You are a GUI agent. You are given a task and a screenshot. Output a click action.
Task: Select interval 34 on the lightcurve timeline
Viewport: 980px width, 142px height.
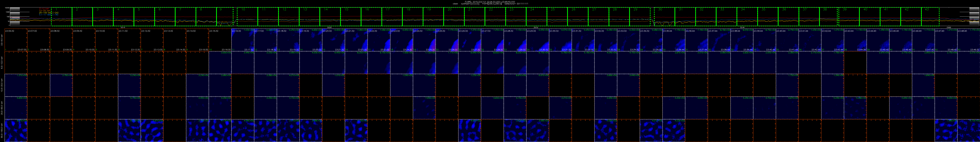coord(747,17)
